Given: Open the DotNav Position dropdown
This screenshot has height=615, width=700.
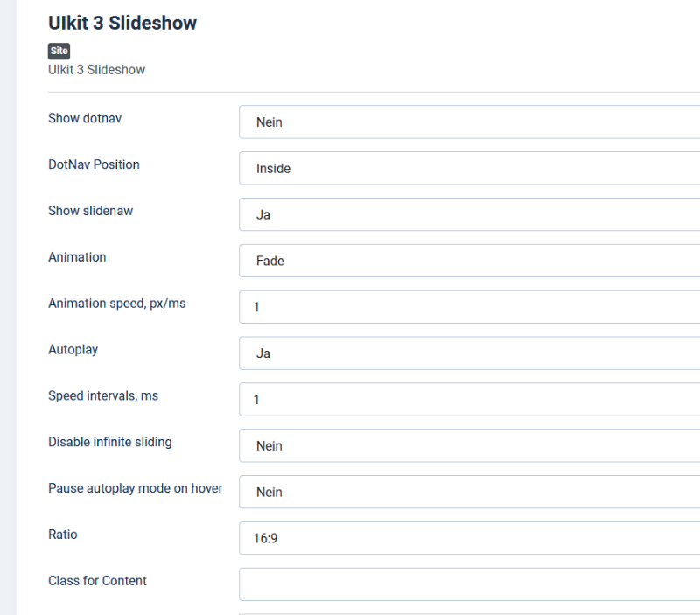Looking at the screenshot, I should point(469,168).
